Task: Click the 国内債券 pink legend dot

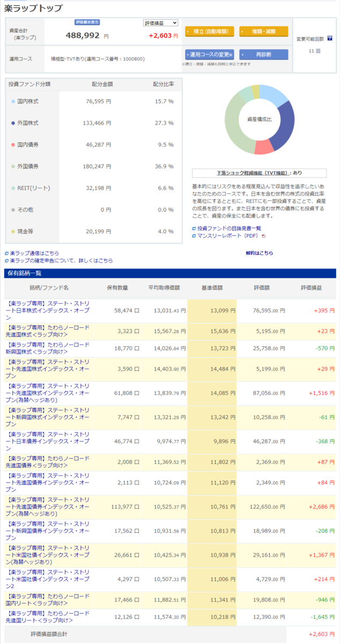Action: tap(13, 145)
